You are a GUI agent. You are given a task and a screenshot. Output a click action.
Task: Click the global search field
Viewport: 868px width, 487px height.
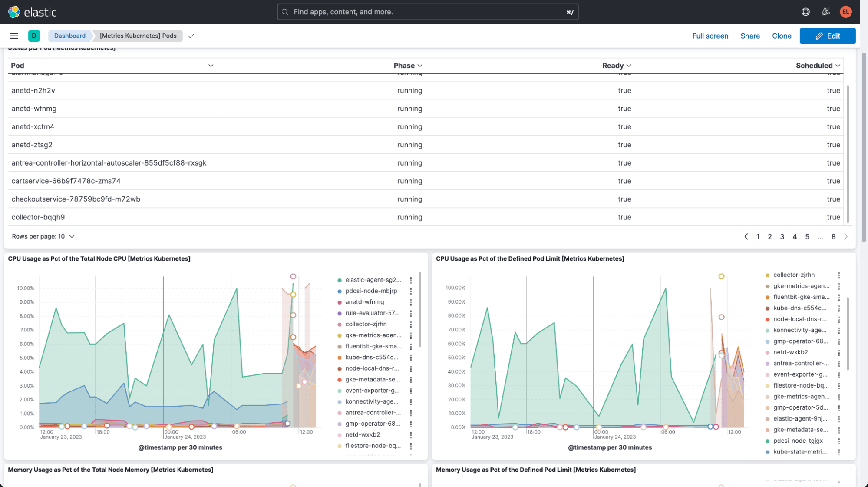coord(428,12)
